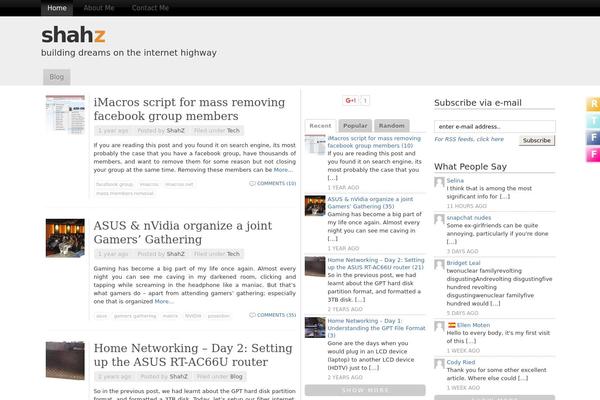Click the iMacros post thumbnail in main column
The width and height of the screenshot is (600, 400).
(65, 115)
